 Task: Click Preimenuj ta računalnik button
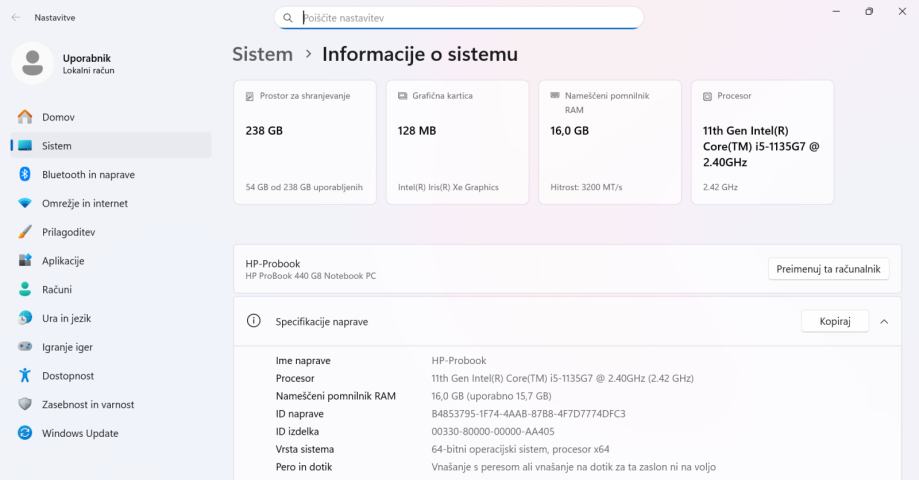coord(828,269)
